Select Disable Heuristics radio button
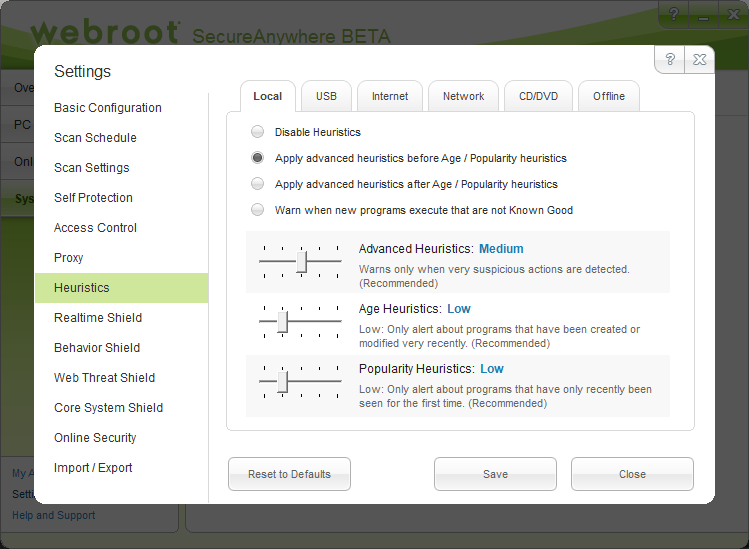 point(257,132)
